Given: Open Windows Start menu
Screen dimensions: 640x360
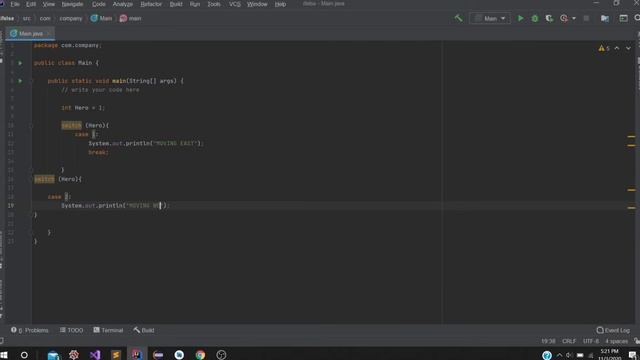Looking at the screenshot, I should (x=4, y=355).
